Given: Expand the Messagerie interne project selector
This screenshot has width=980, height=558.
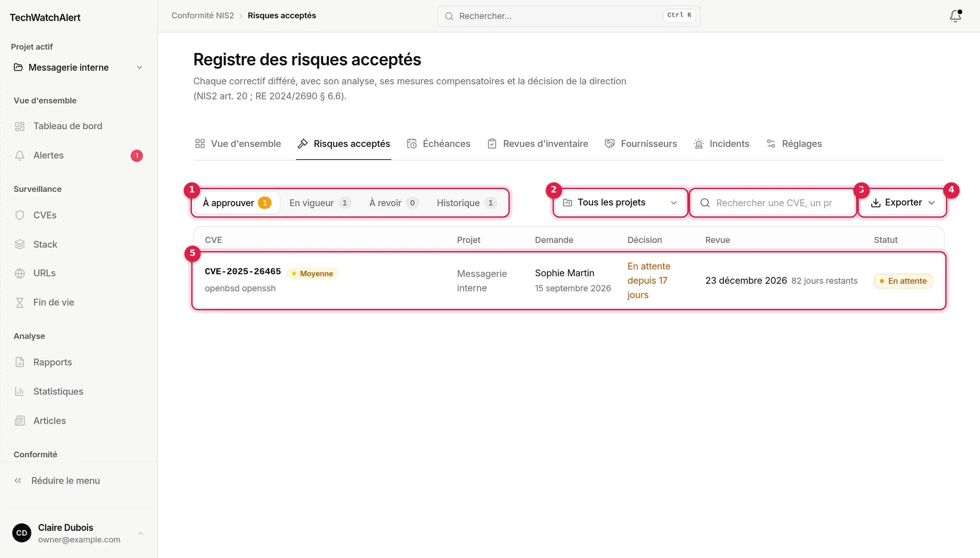Looking at the screenshot, I should coord(79,67).
